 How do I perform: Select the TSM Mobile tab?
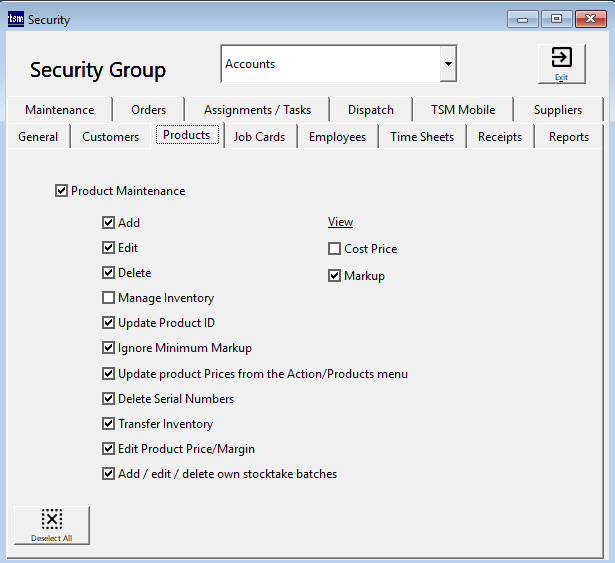click(463, 110)
